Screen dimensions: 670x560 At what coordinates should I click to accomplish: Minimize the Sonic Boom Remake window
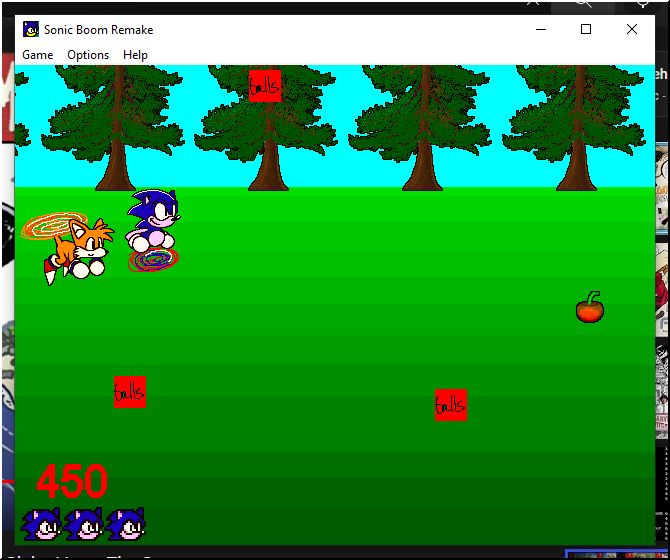(x=540, y=29)
